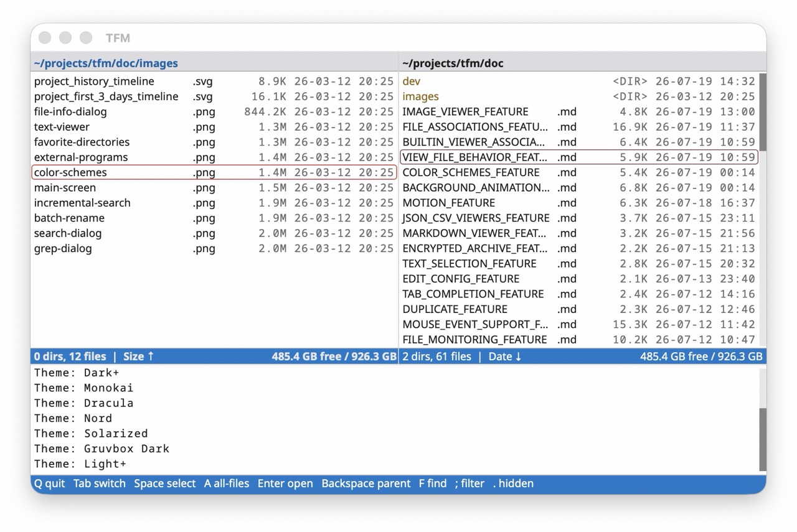Click the log pane scrollbar thumb
797x532 pixels.
pos(763,439)
